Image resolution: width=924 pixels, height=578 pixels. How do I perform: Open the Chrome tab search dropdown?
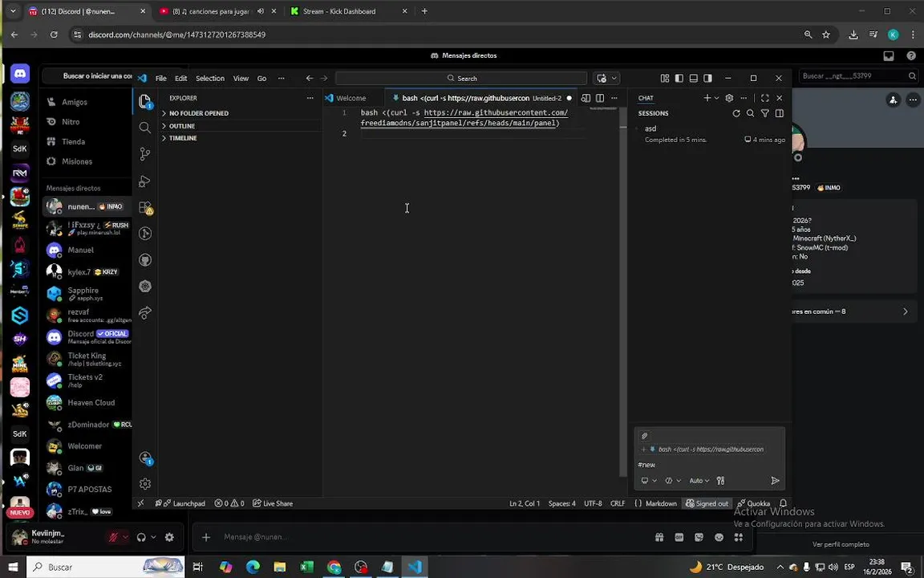coord(13,11)
